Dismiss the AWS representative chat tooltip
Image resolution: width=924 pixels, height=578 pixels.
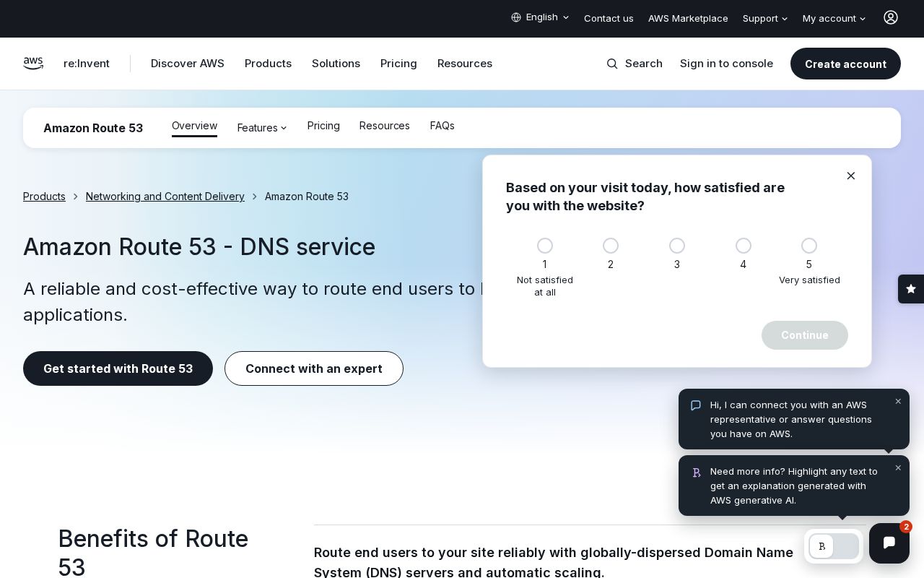tap(898, 402)
